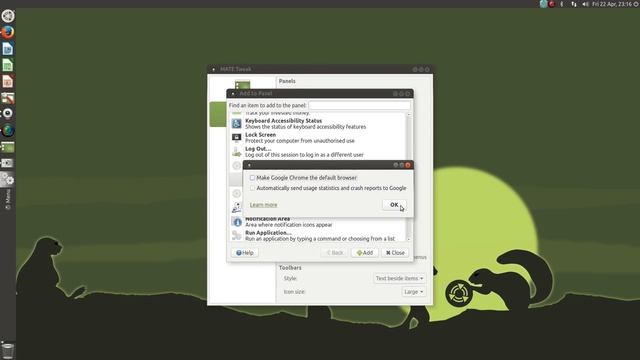Select the Log Out... list entry text

pyautogui.click(x=258, y=149)
